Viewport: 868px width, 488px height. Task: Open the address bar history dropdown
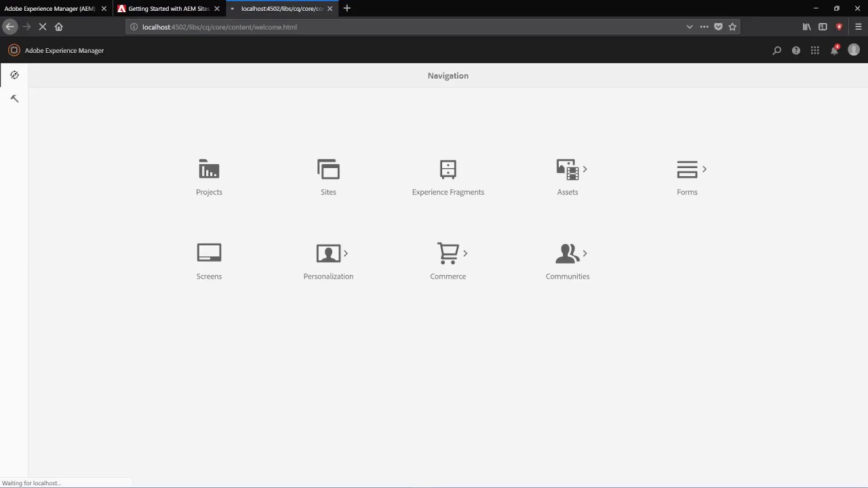pyautogui.click(x=689, y=27)
